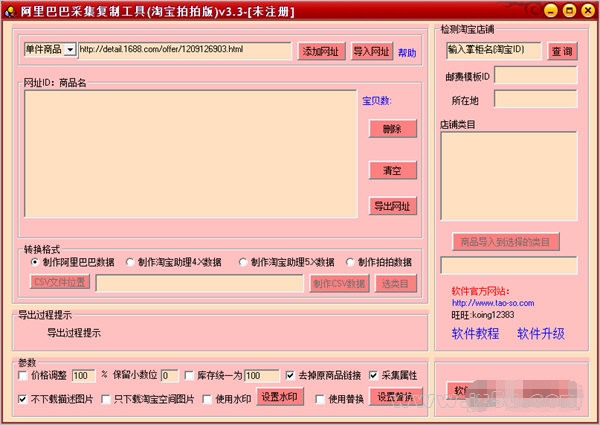
Task: Click the 导出网址 button
Action: click(393, 206)
